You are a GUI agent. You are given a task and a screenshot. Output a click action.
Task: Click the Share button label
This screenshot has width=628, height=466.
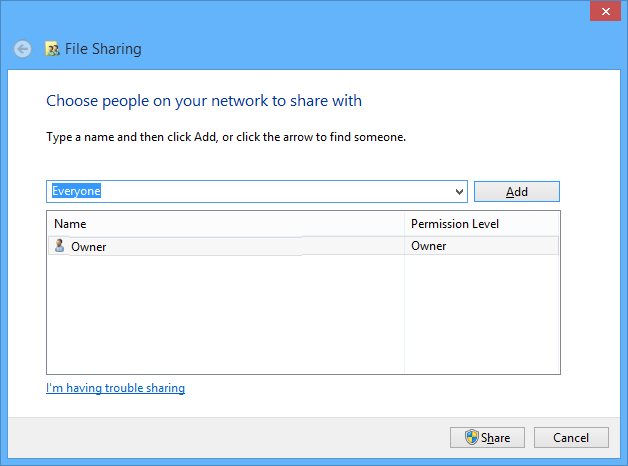click(496, 438)
